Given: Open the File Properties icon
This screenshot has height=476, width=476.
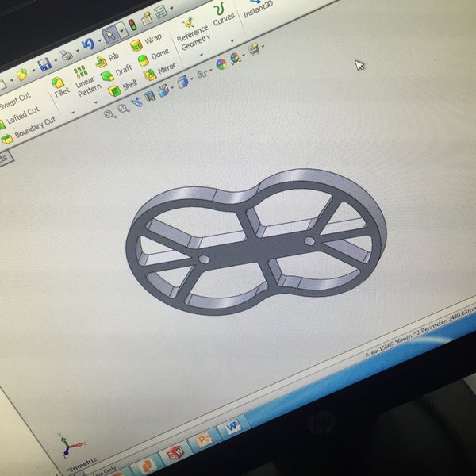Looking at the screenshot, I should tap(147, 19).
